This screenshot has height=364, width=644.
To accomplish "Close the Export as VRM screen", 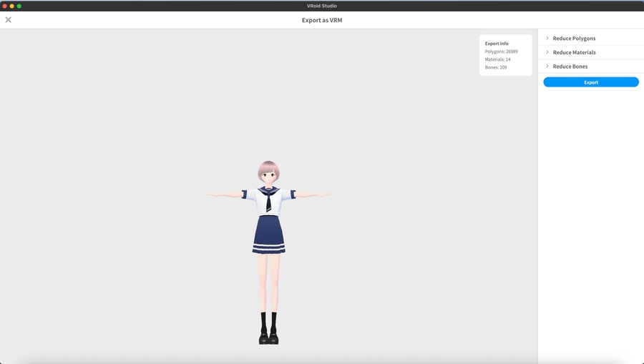I will click(9, 20).
